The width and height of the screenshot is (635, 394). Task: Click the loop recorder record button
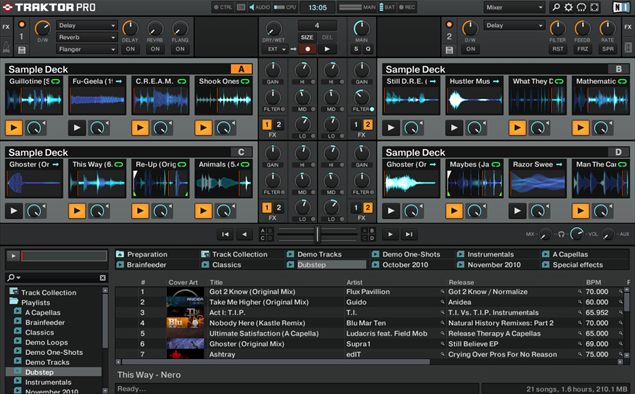pyautogui.click(x=307, y=49)
